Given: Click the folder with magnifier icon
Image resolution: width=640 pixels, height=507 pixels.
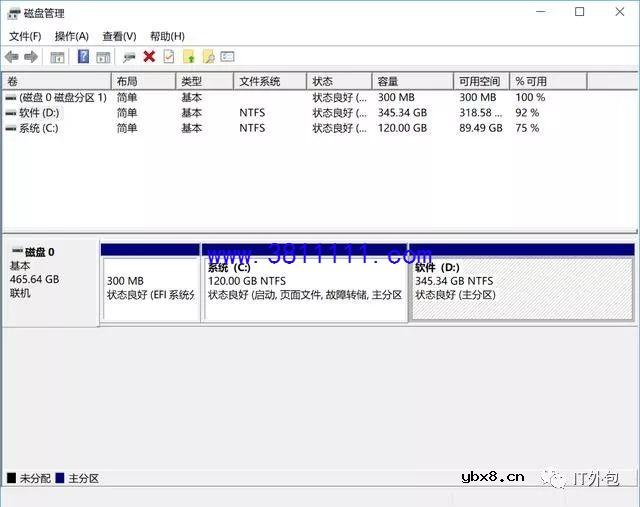Looking at the screenshot, I should 208,57.
